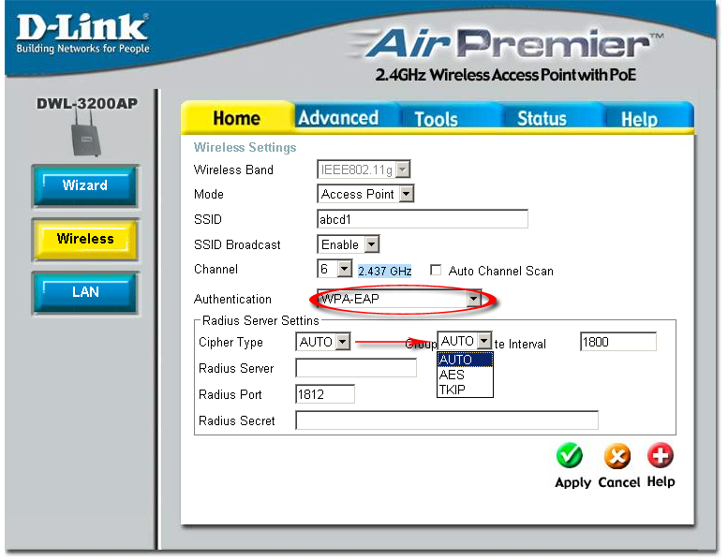Click the Wireless sidebar button
This screenshot has height=560, width=728.
(x=85, y=239)
